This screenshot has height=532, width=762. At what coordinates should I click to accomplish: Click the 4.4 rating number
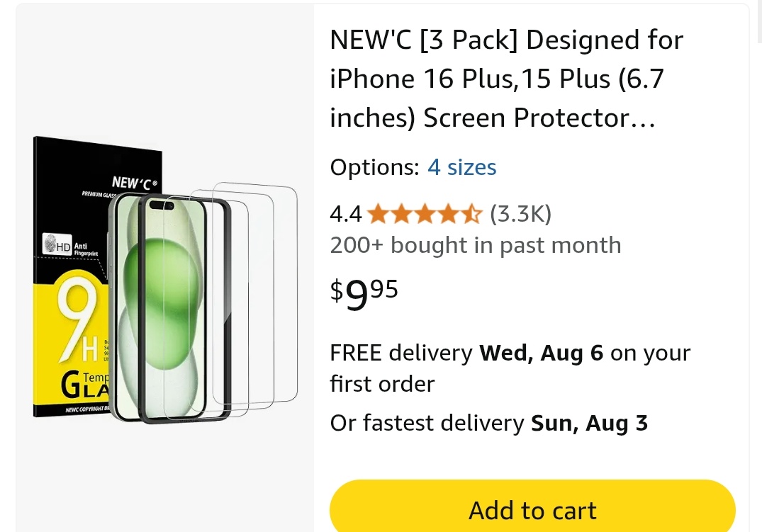pos(345,214)
